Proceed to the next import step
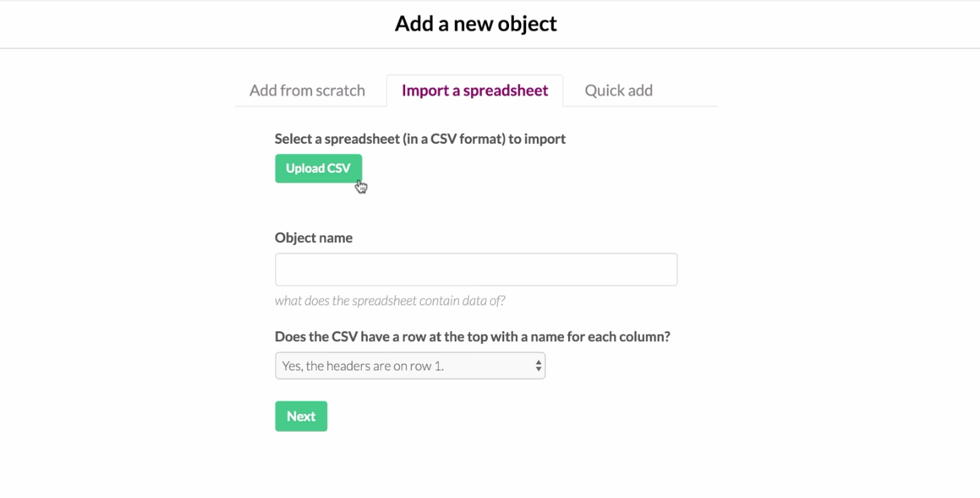This screenshot has width=980, height=498. 301,416
